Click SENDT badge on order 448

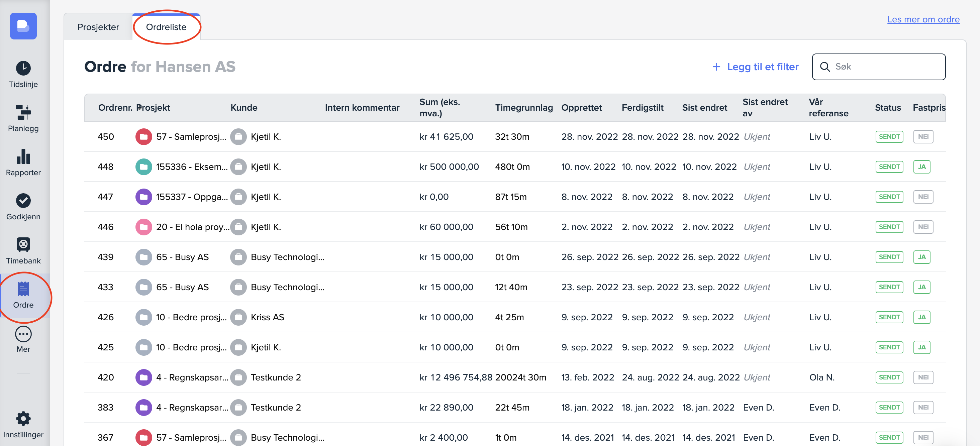889,167
